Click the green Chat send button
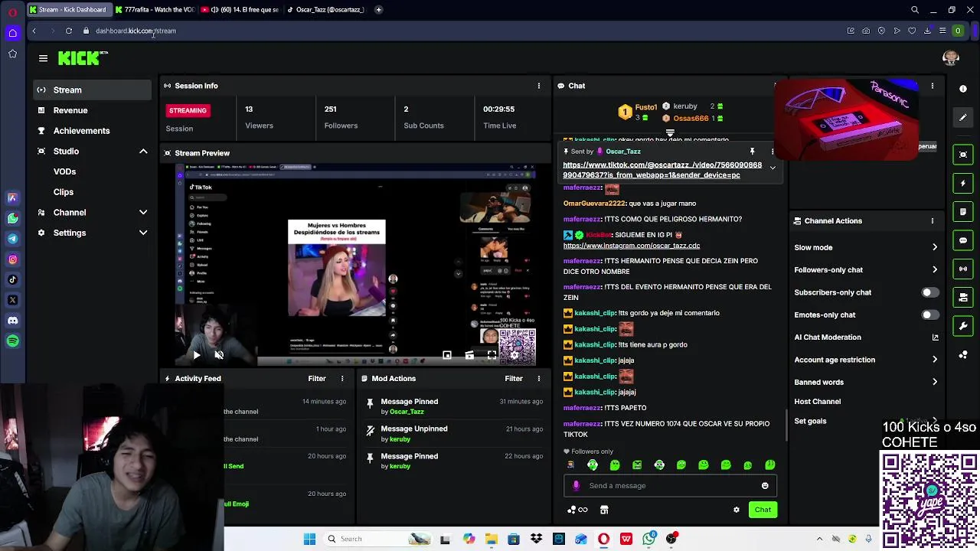 coord(763,510)
